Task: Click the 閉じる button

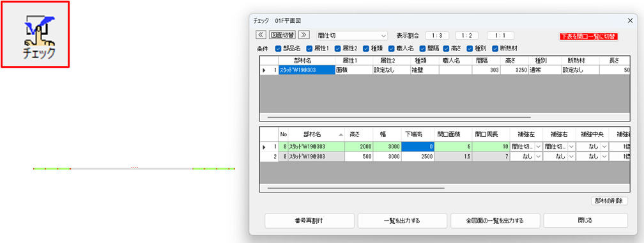Action: (x=586, y=221)
